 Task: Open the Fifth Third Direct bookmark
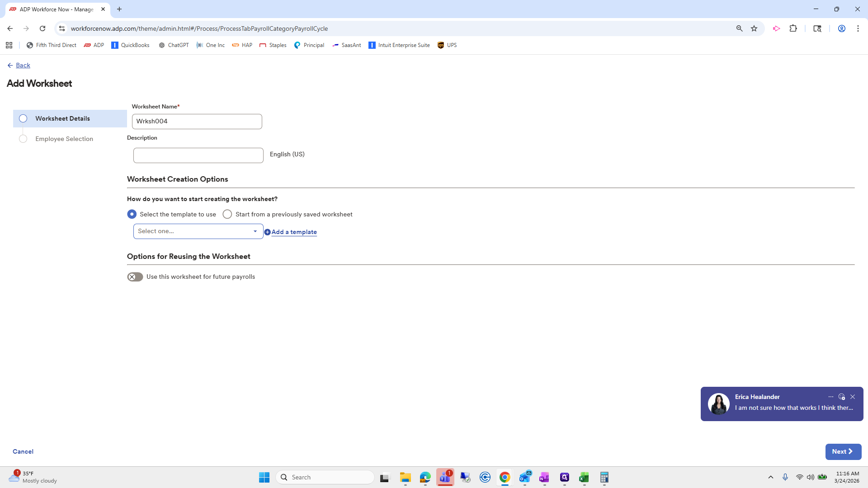[x=51, y=45]
